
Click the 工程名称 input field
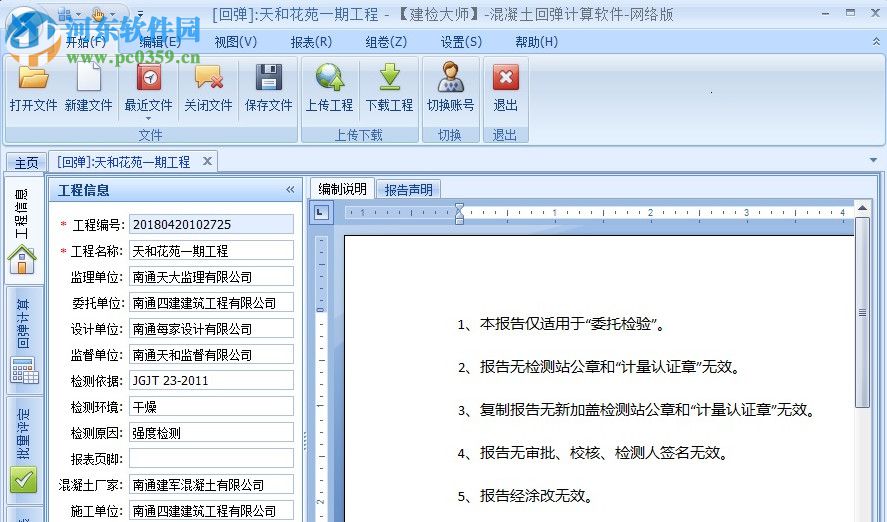(212, 251)
